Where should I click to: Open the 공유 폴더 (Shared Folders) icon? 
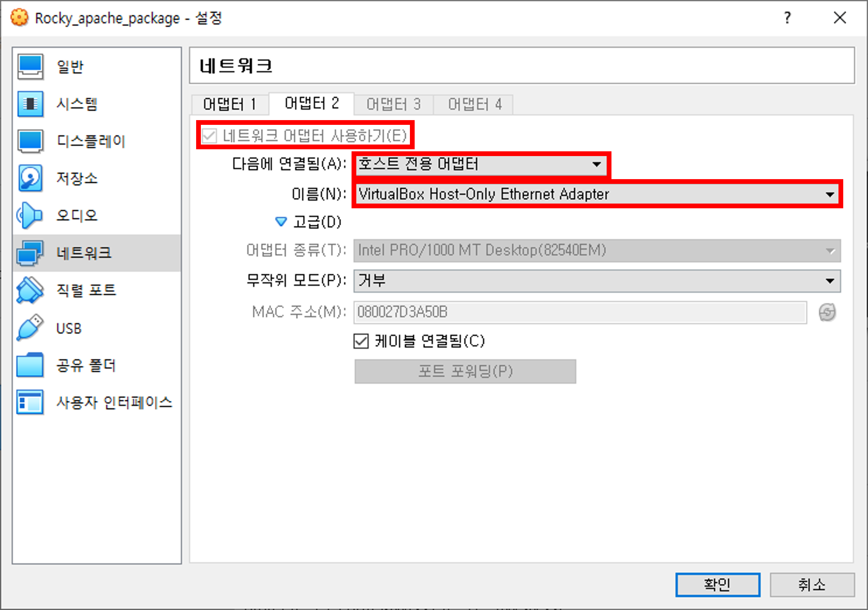click(30, 365)
